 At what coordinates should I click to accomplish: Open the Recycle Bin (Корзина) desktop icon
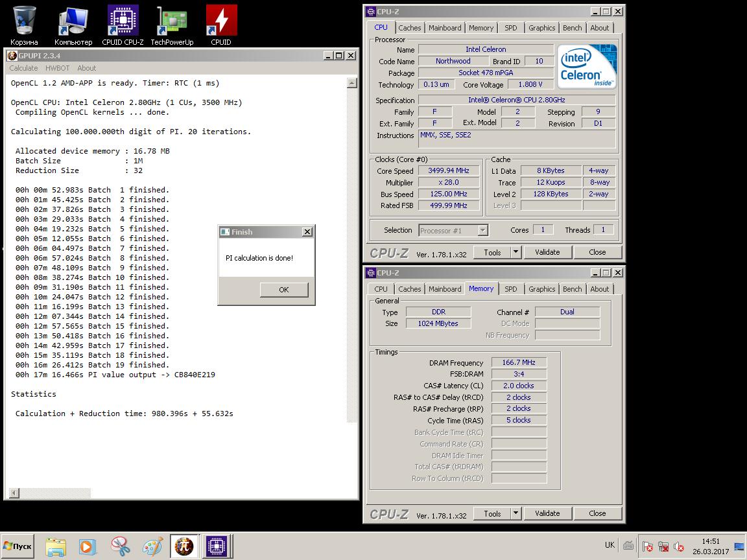pos(24,26)
